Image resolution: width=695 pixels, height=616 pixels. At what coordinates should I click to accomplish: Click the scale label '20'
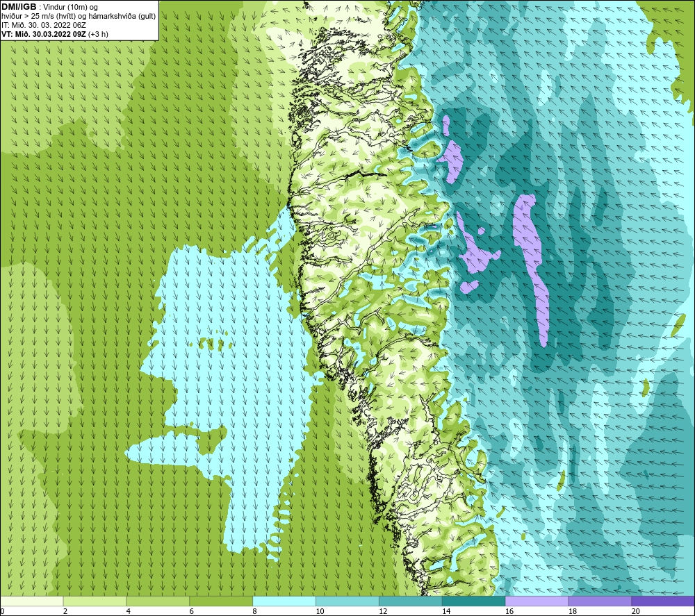pyautogui.click(x=636, y=611)
